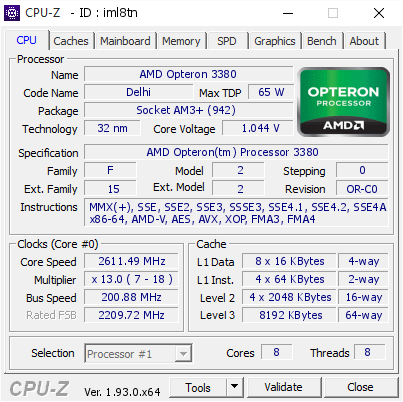Click the Cores count value

pos(277,352)
